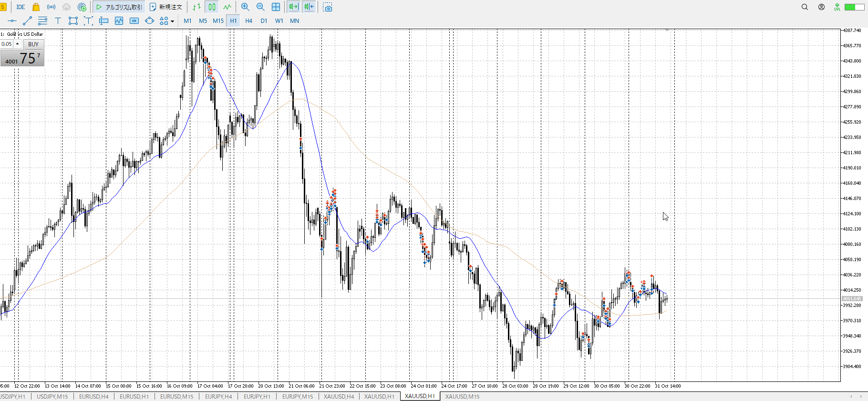Viewport: 868px width, 401px height.
Task: Select the text label tool
Action: 58,21
